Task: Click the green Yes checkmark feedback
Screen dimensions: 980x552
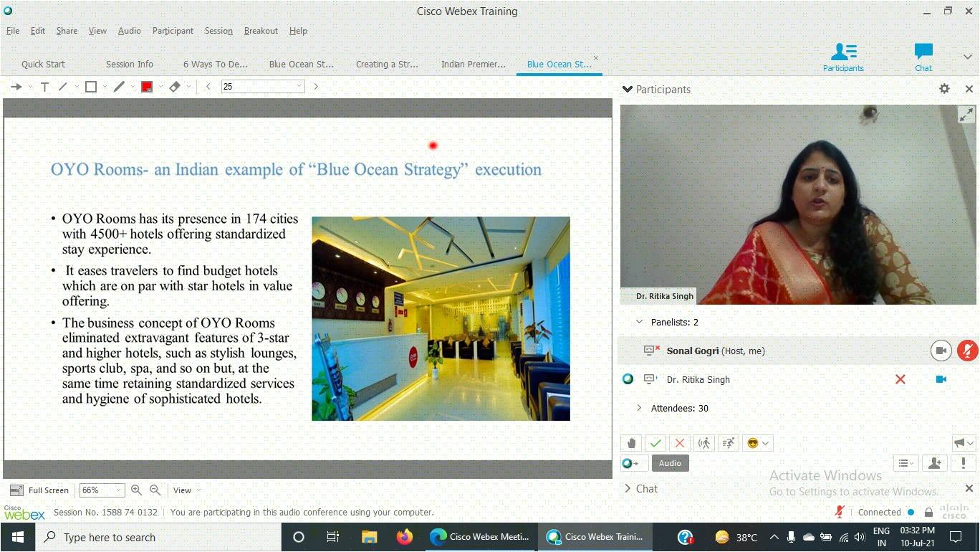Action: (655, 443)
